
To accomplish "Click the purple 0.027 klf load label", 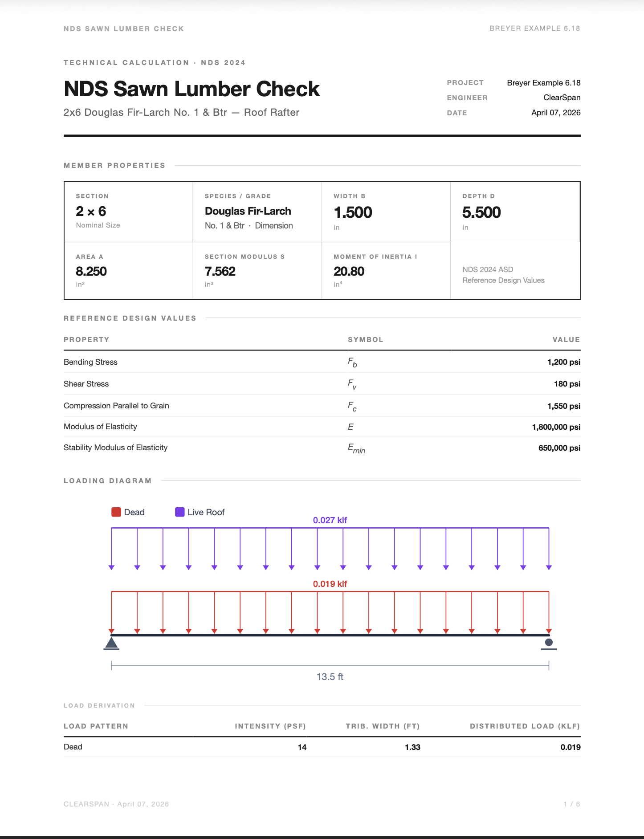I will point(330,520).
